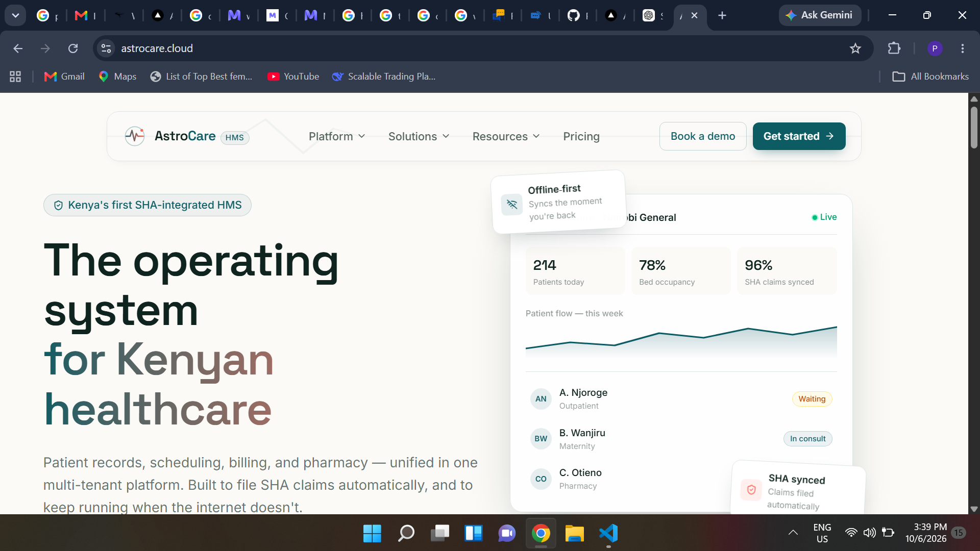Show hidden system tray icons chevron
The height and width of the screenshot is (551, 980).
pyautogui.click(x=793, y=533)
